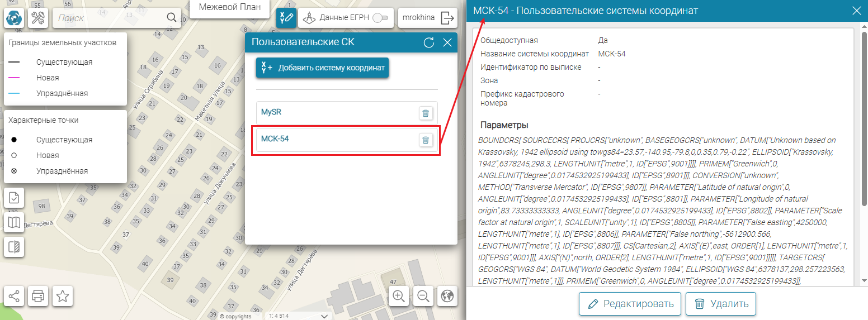This screenshot has width=868, height=320.
Task: Delete MySR using its trash icon
Action: coord(426,113)
